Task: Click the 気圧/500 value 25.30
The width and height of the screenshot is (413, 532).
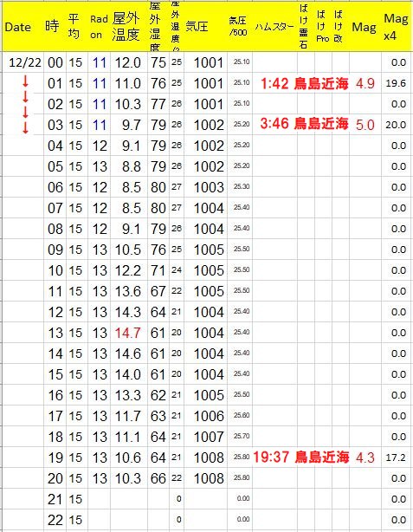Action: click(x=242, y=186)
